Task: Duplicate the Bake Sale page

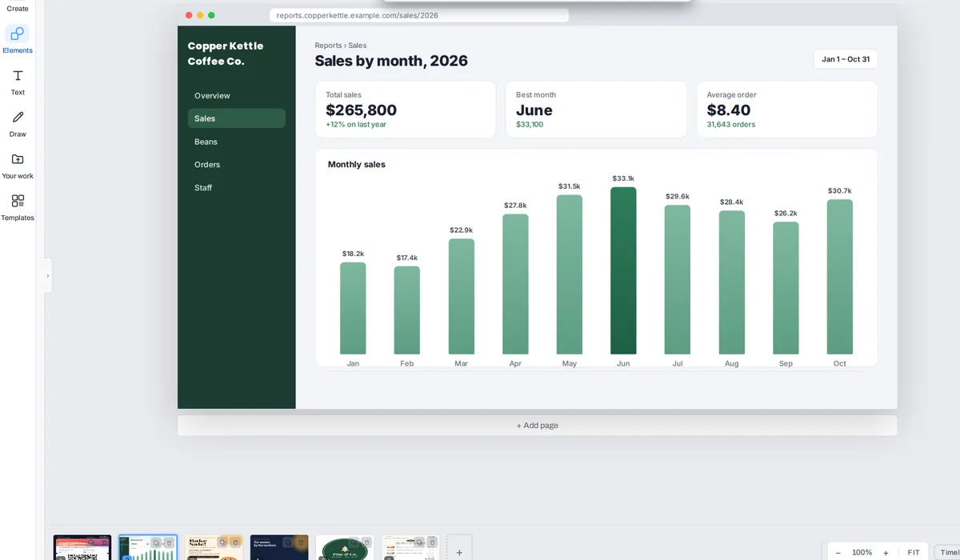Action: [222, 542]
